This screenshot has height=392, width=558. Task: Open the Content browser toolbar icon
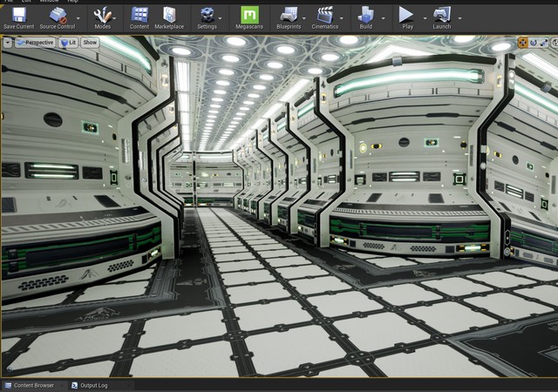139,16
